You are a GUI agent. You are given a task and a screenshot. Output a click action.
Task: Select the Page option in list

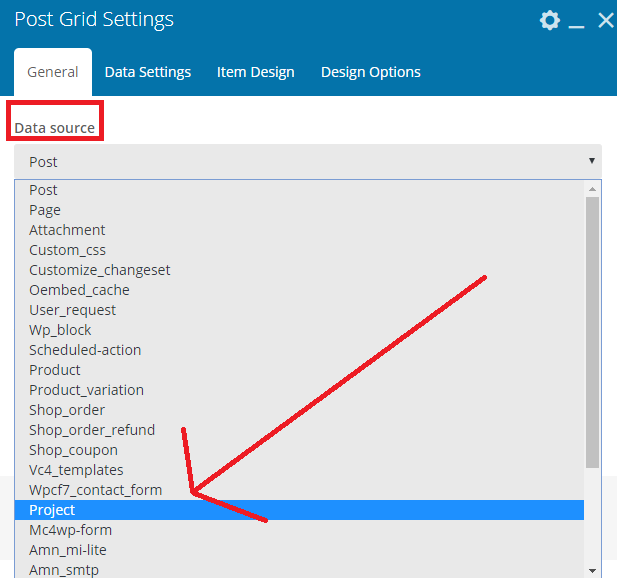coord(299,210)
